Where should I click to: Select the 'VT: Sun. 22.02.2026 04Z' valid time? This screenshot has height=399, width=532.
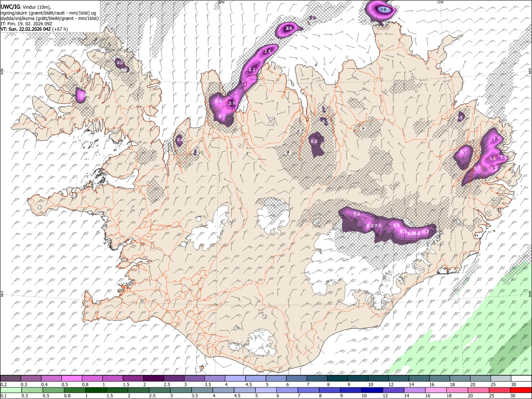click(26, 29)
